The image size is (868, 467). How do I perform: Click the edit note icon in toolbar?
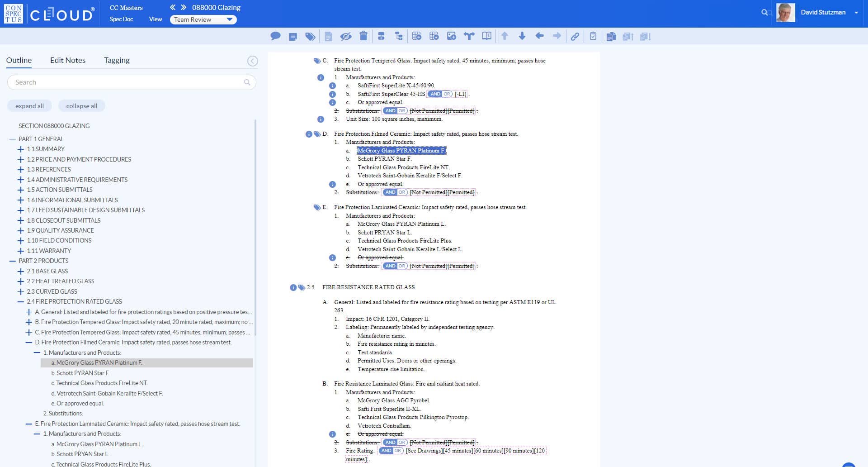coord(293,37)
